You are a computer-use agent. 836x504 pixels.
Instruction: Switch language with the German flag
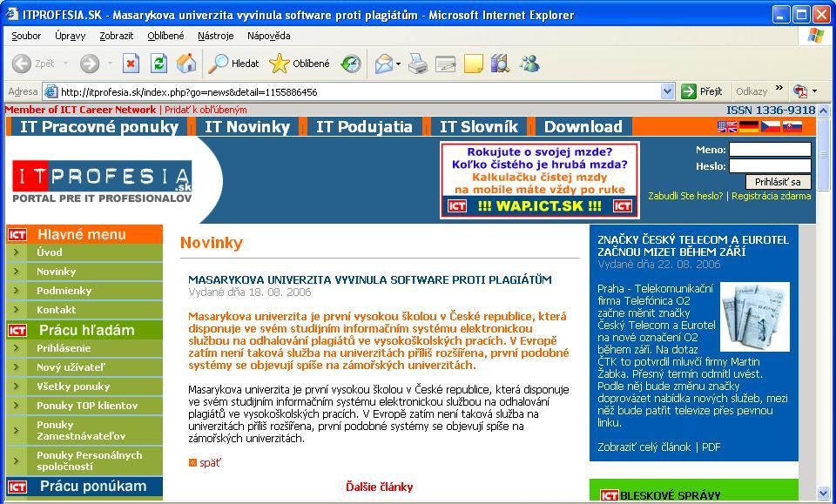pos(749,127)
